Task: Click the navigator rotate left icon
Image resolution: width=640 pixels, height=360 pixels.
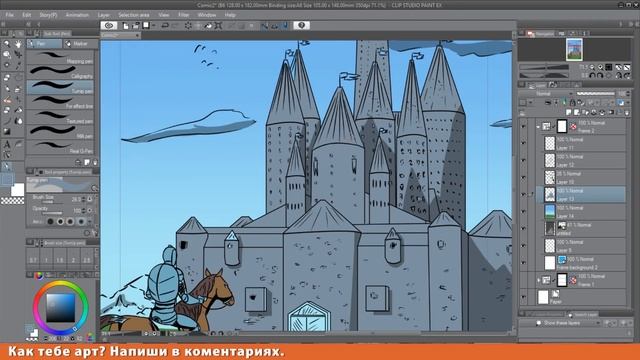Action: point(592,76)
